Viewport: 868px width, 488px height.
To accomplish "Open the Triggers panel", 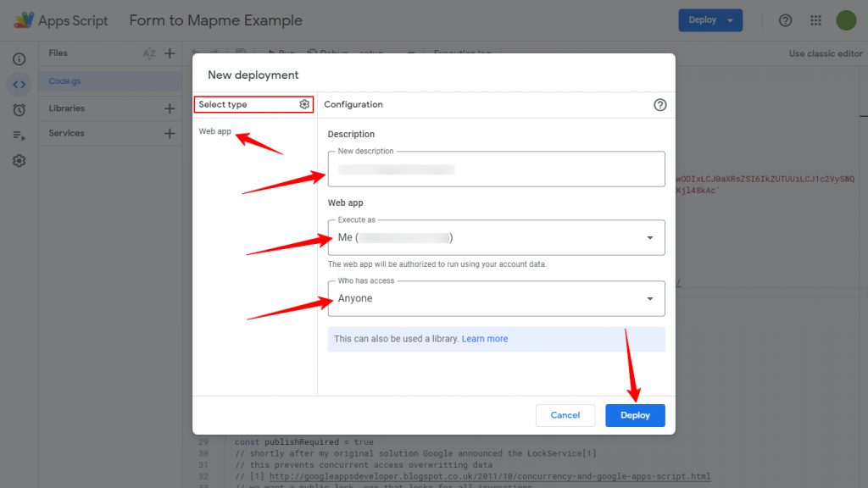I will point(19,109).
